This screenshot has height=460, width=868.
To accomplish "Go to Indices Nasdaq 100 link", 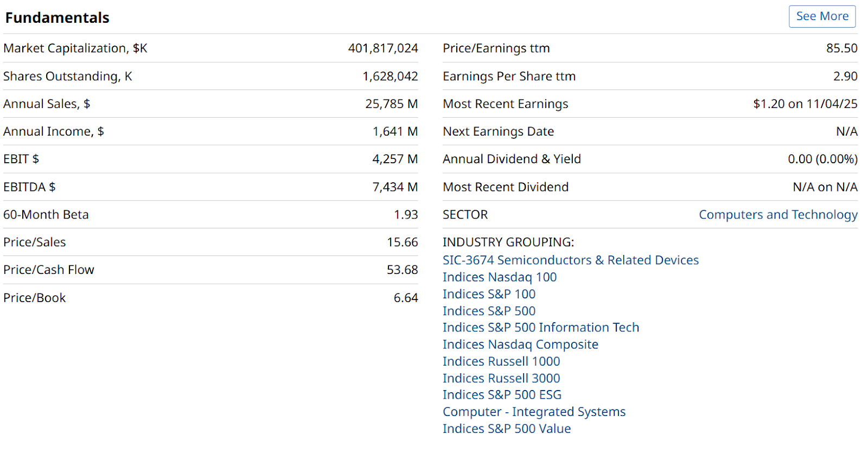I will click(499, 277).
